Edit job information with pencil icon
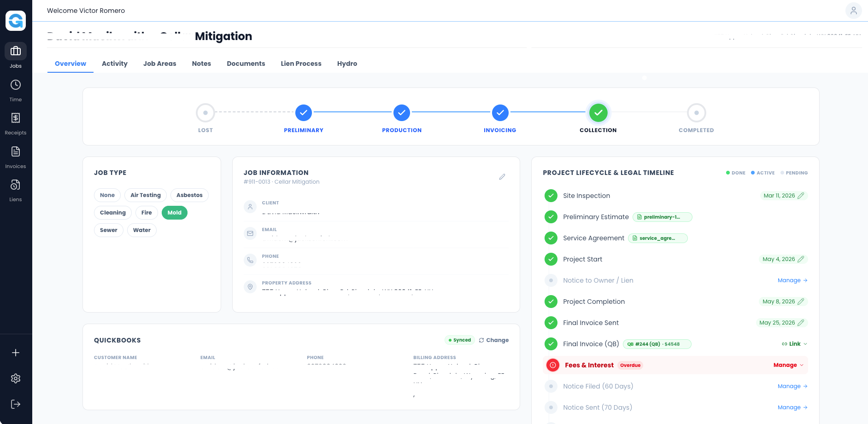 502,177
